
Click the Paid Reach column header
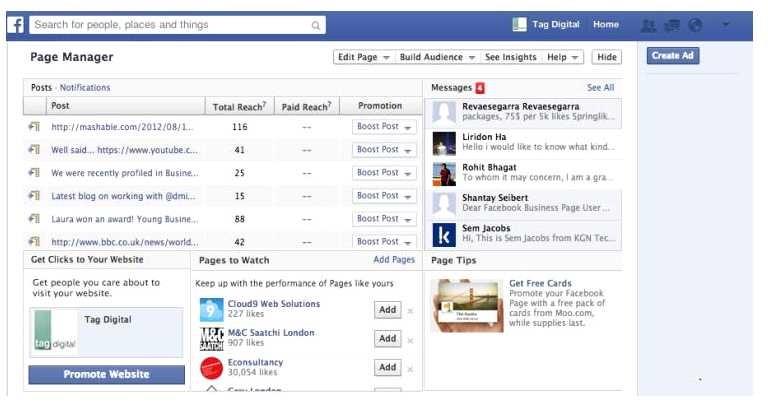(x=307, y=106)
